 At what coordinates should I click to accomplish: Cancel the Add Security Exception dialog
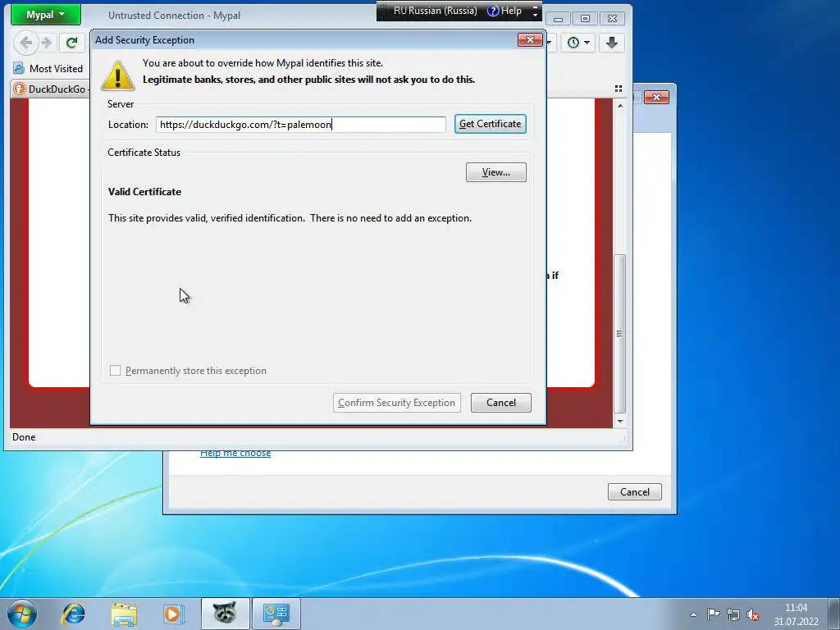point(501,403)
